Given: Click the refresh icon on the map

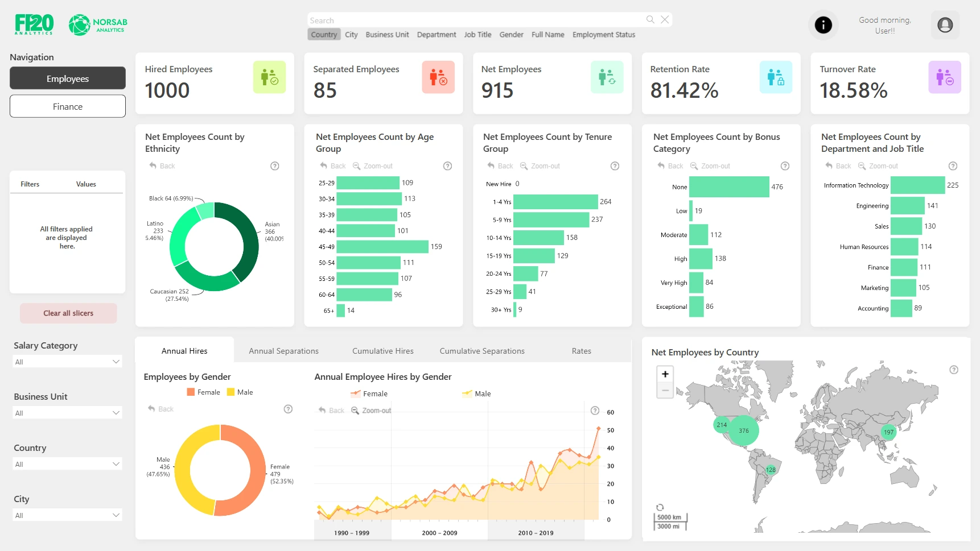Looking at the screenshot, I should (x=660, y=506).
